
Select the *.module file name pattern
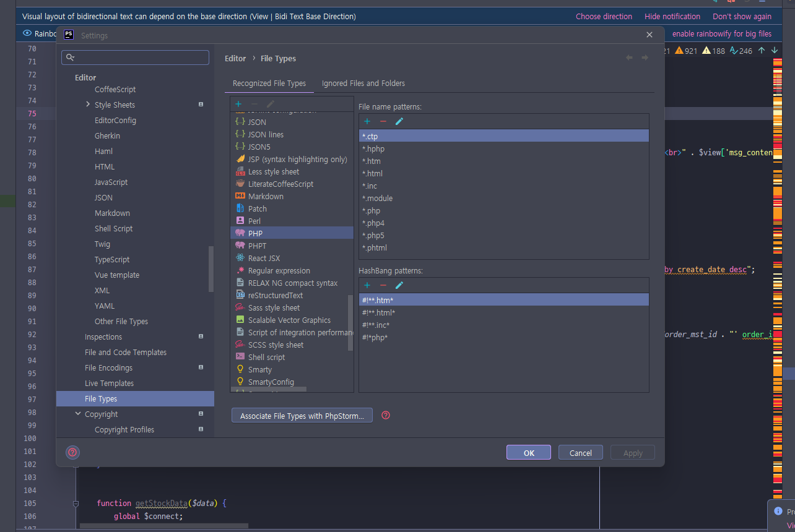pos(504,198)
